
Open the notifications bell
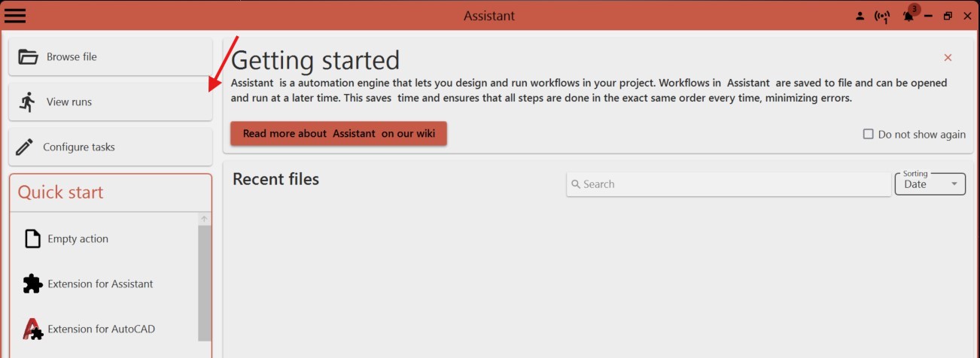[x=909, y=16]
